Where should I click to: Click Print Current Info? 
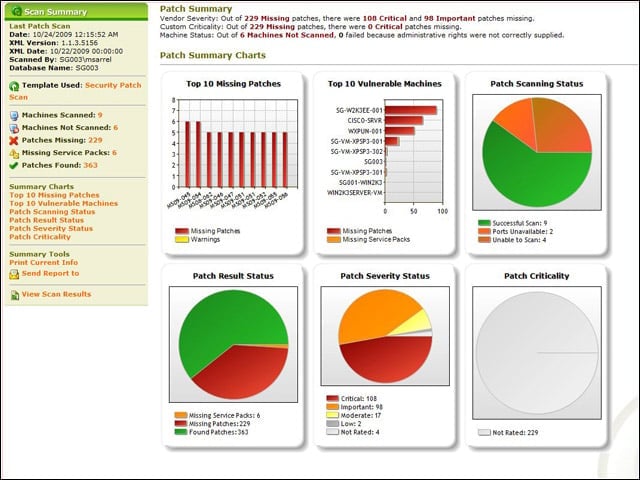44,262
